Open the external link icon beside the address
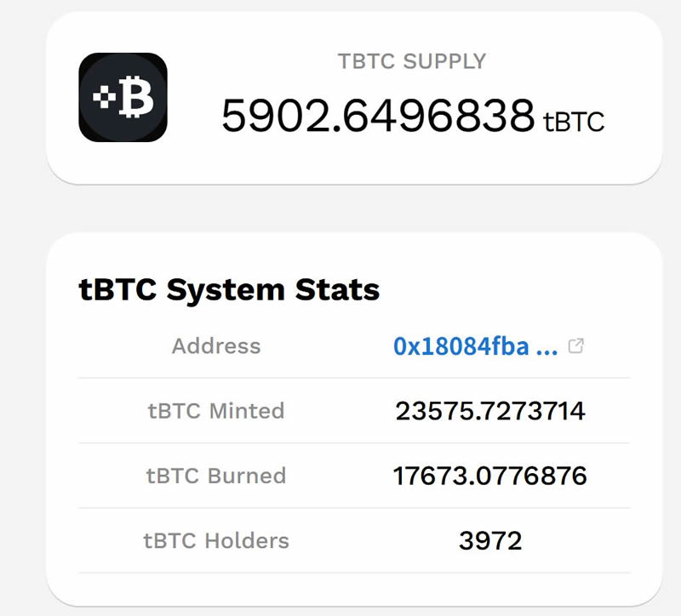 click(576, 346)
